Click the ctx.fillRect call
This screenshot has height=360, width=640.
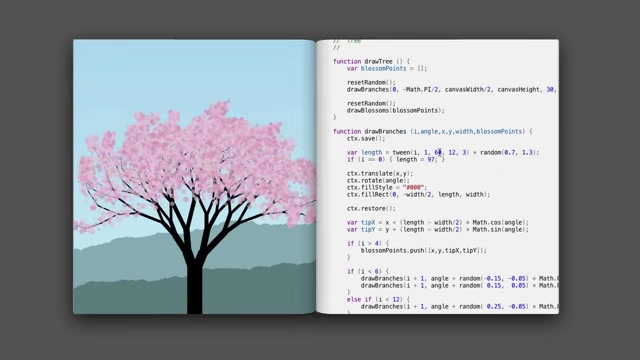pyautogui.click(x=418, y=194)
